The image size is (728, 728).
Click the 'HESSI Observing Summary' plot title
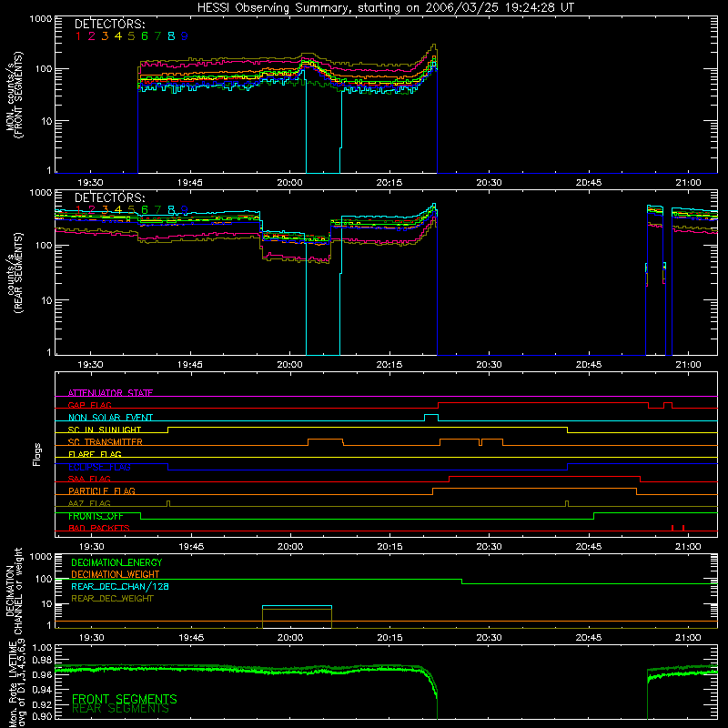[385, 8]
